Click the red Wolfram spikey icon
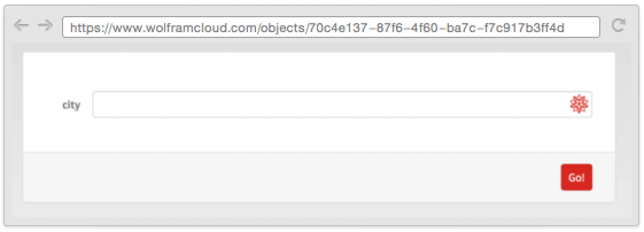Viewport: 644px width, 232px height. 579,105
